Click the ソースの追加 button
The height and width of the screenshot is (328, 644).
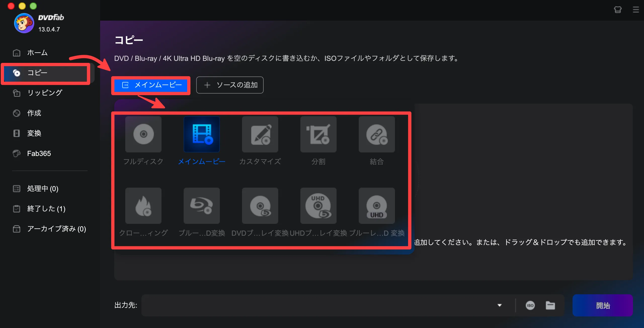click(230, 85)
